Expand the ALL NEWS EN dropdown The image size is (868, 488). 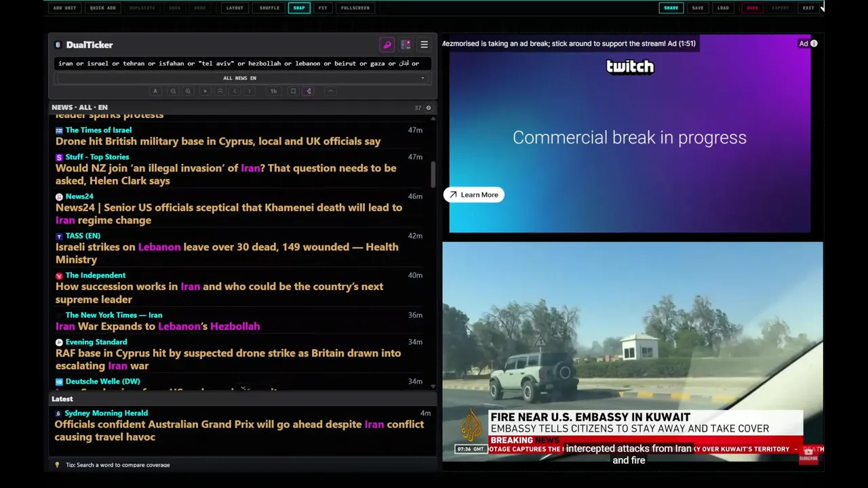[243, 78]
